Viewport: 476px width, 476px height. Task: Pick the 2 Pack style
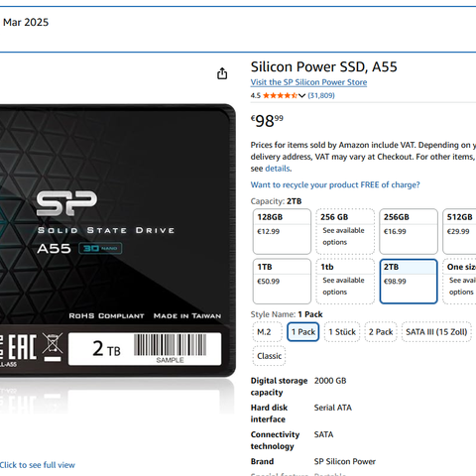(381, 332)
